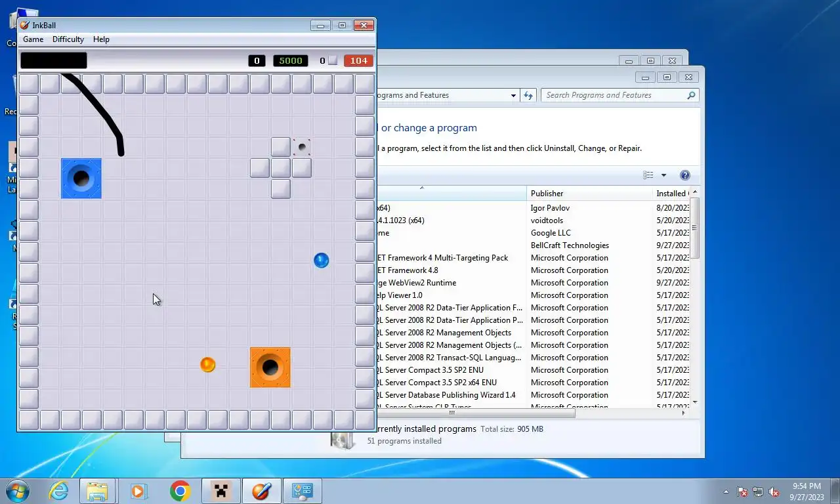Click the small gray hole tile
The height and width of the screenshot is (504, 840).
[302, 147]
